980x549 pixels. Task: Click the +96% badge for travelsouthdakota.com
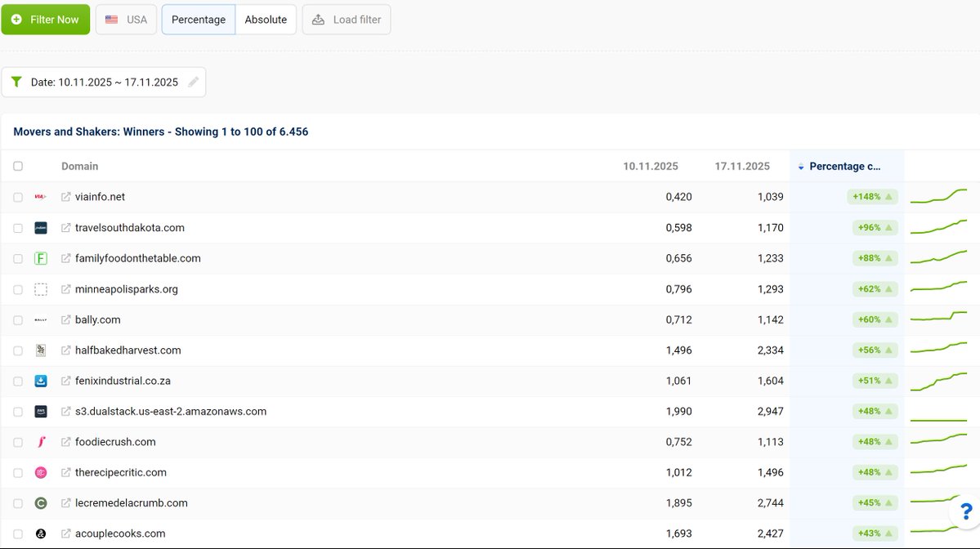pyautogui.click(x=875, y=228)
